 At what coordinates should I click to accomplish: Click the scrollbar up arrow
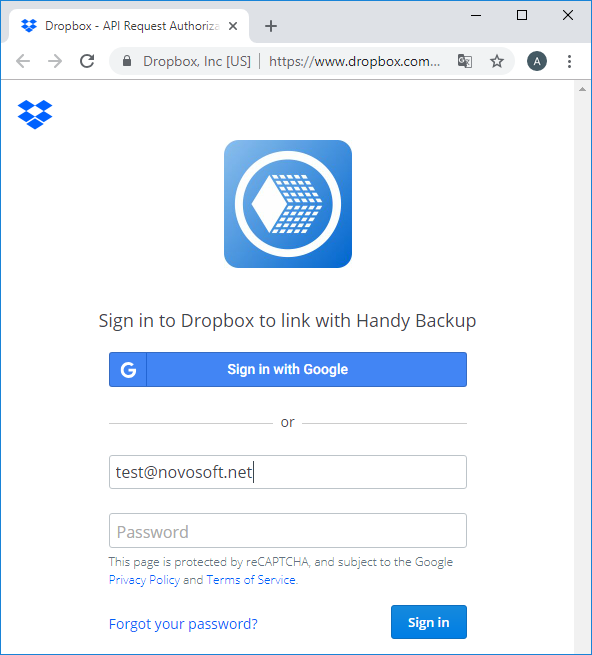582,89
